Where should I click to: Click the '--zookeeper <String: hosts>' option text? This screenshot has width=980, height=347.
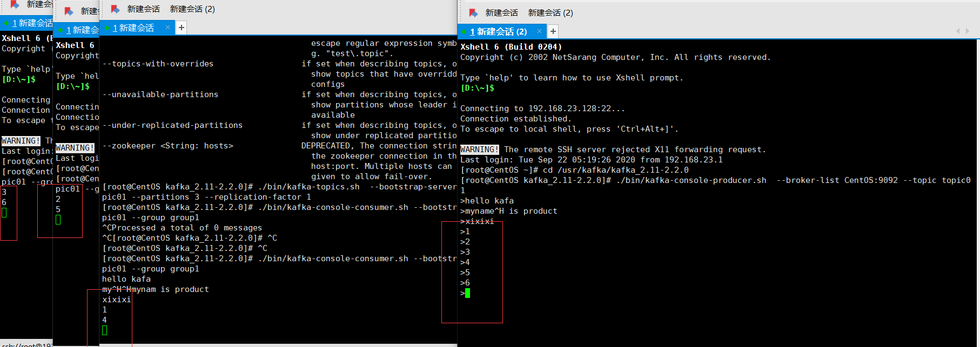(167, 146)
